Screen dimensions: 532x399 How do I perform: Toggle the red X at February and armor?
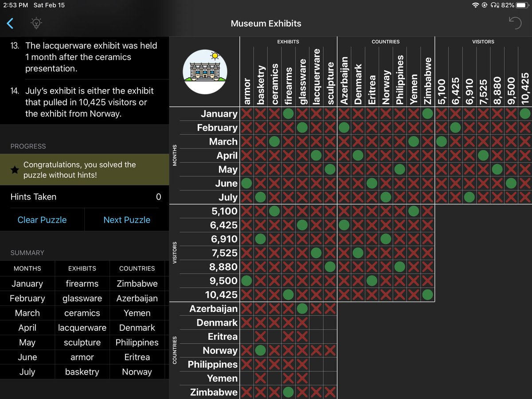[246, 128]
